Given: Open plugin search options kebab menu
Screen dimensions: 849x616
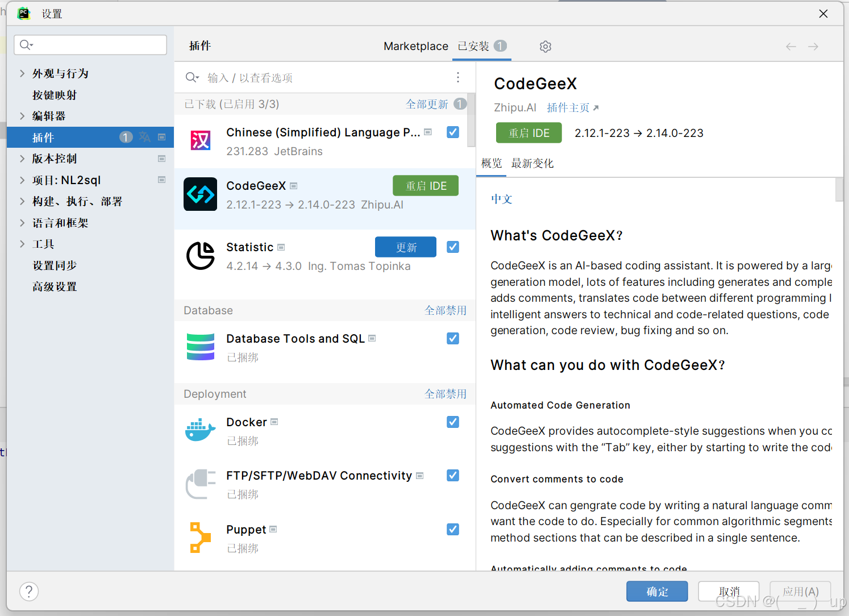Looking at the screenshot, I should point(458,77).
